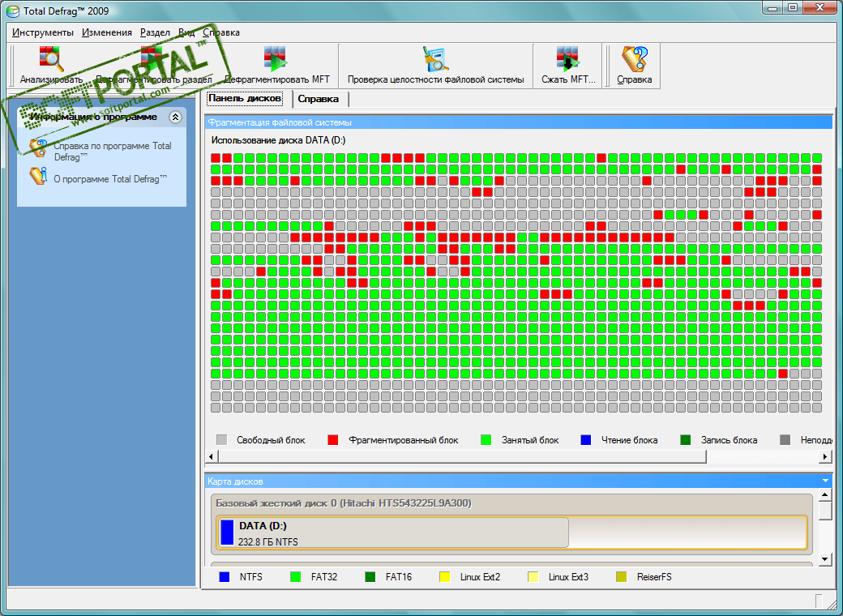Click the Анализировать toolbar icon
Image resolution: width=843 pixels, height=616 pixels.
51,59
